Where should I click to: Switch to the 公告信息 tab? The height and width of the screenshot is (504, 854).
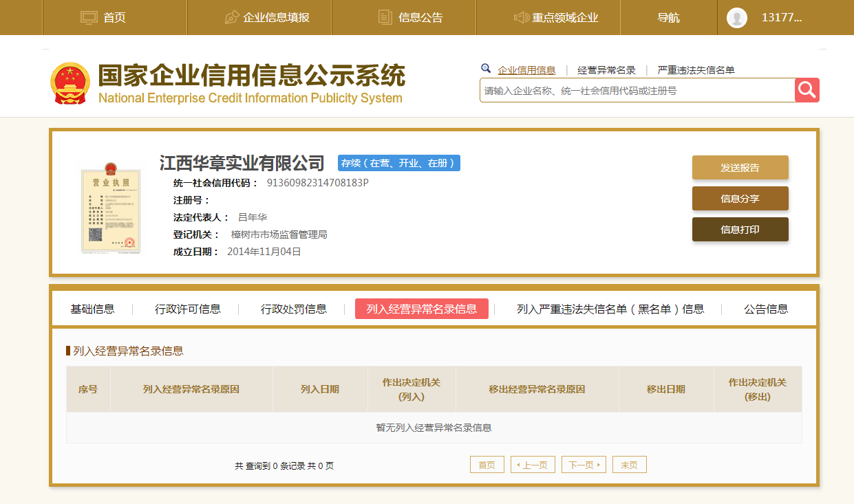(766, 309)
